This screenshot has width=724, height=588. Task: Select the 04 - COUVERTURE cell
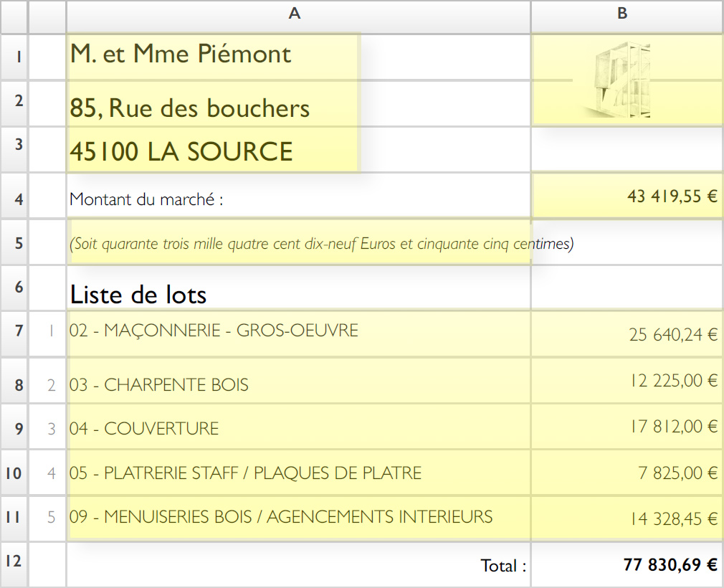click(144, 429)
